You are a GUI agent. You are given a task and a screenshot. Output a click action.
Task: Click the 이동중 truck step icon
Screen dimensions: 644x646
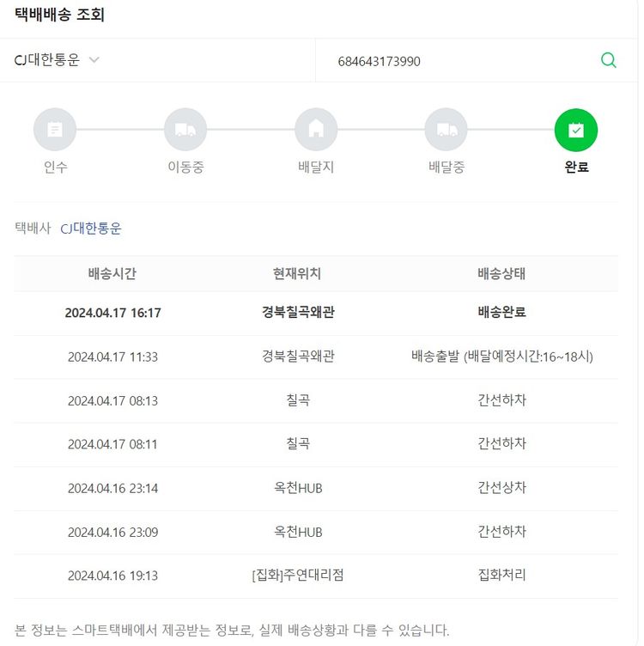tap(185, 130)
